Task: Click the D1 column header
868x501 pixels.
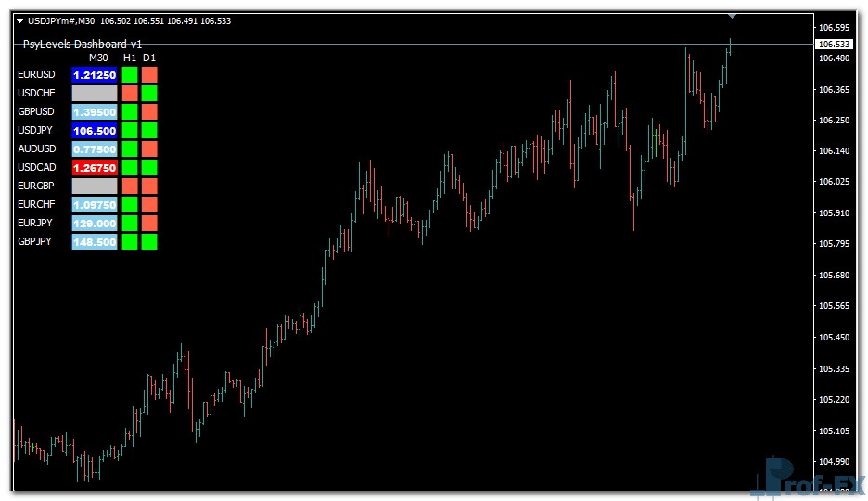Action: tap(149, 58)
